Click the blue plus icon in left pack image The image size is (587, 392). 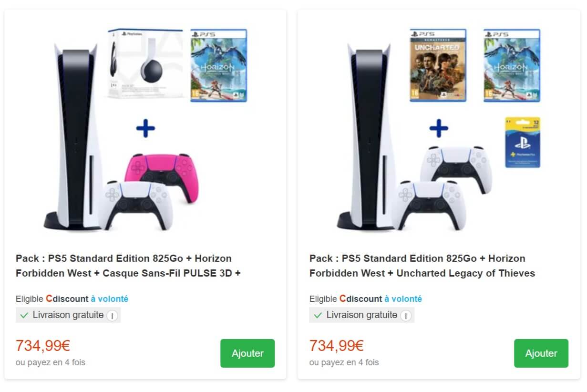[x=145, y=129]
